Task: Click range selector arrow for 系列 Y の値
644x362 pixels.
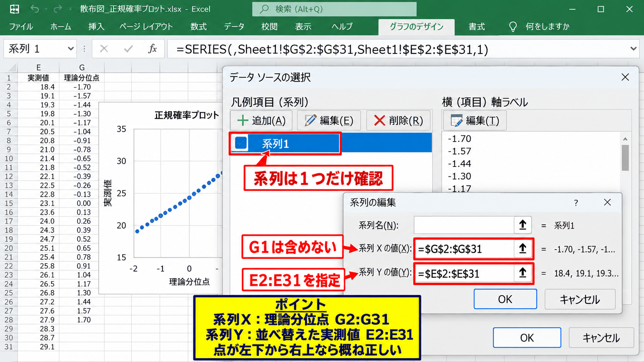Action: click(523, 273)
